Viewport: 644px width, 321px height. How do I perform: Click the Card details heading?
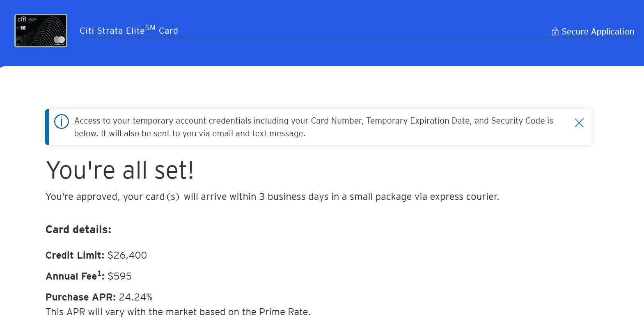point(78,229)
